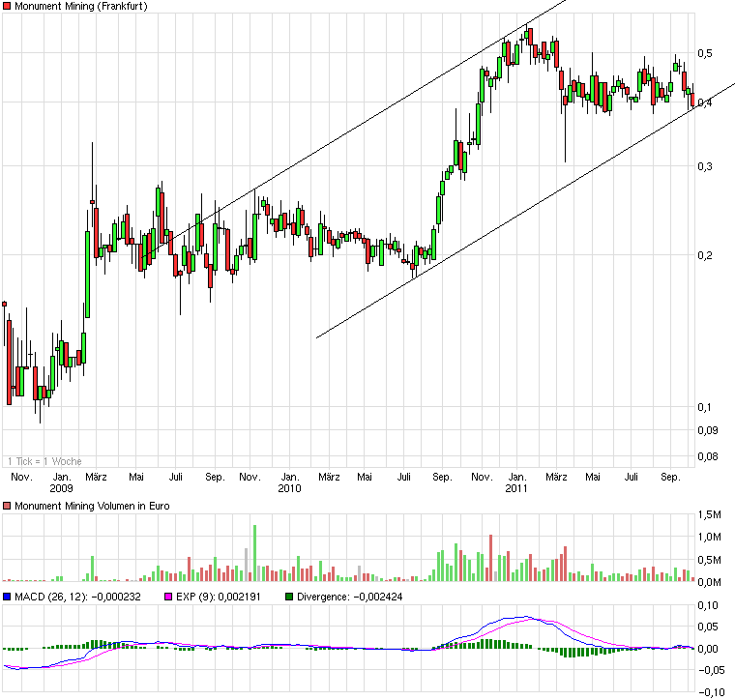Click the lower channel trend line
Viewport: 735px width, 700px height.
tap(525, 211)
